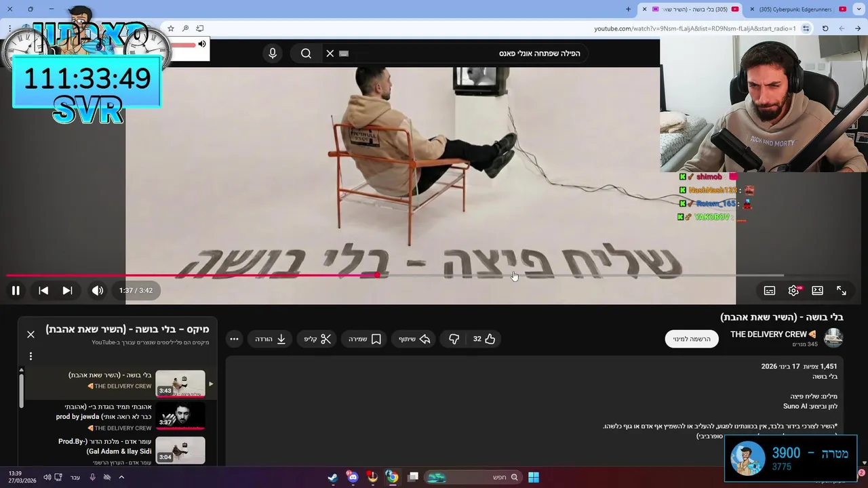This screenshot has height=488, width=868.
Task: Switch input language via עבר indicator
Action: (75, 477)
